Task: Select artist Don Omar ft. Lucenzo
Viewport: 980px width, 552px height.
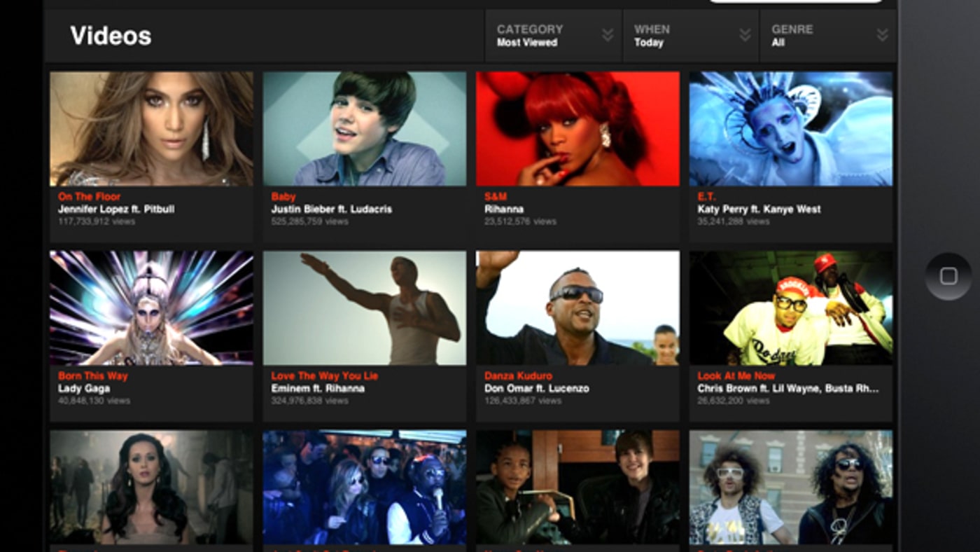Action: (x=536, y=388)
